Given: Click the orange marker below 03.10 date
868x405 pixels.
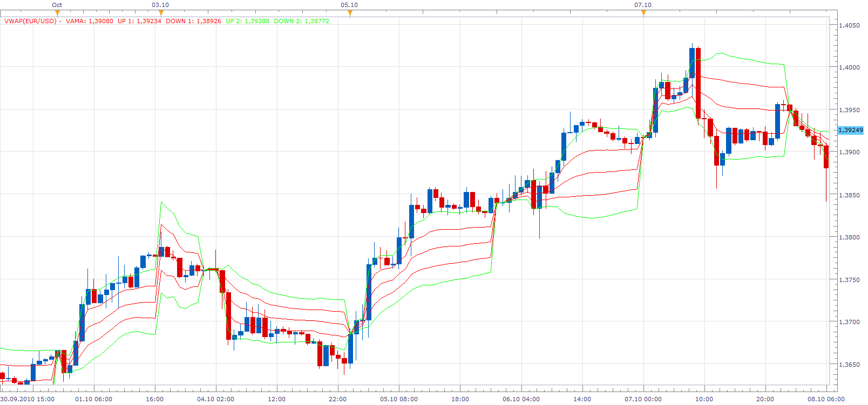Looking at the screenshot, I should click(x=161, y=13).
